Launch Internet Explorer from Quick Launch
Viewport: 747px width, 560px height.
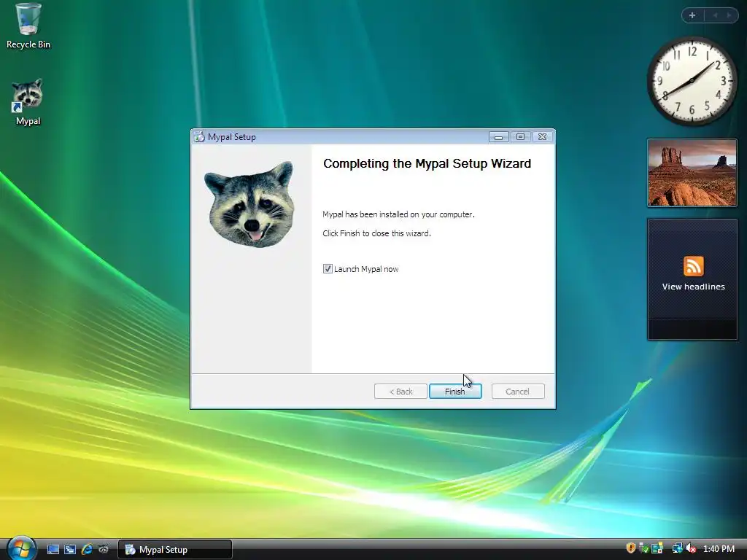click(87, 550)
